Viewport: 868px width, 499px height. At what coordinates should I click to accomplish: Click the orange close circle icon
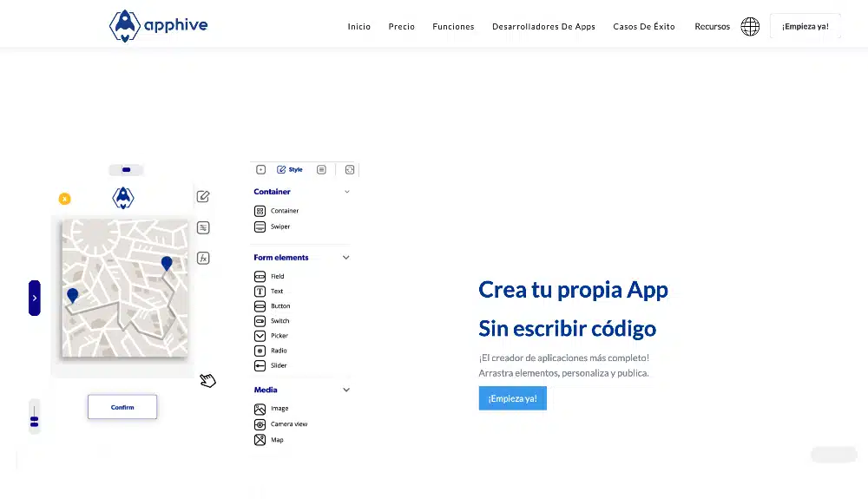coord(65,199)
